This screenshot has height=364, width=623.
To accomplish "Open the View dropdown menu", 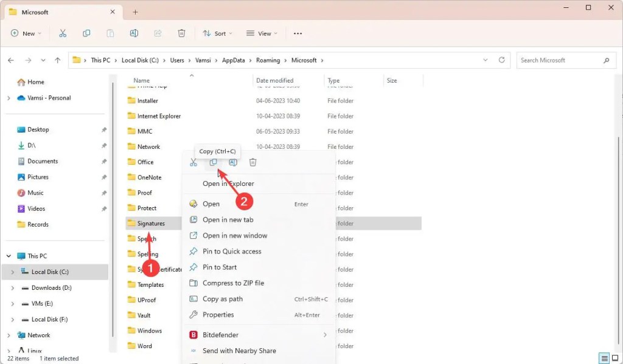I will (262, 33).
